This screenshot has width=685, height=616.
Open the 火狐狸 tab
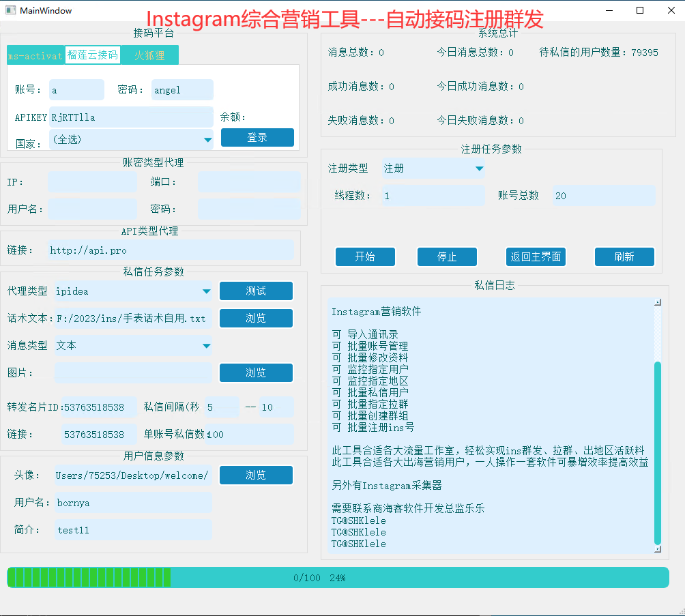click(149, 55)
